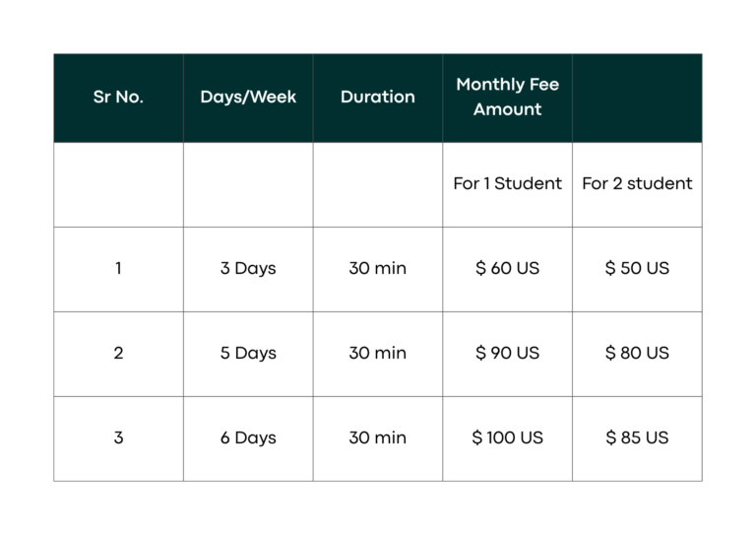Image resolution: width=756 pixels, height=535 pixels.
Task: Select the "Monthly Fee Amount" header
Action: [507, 98]
